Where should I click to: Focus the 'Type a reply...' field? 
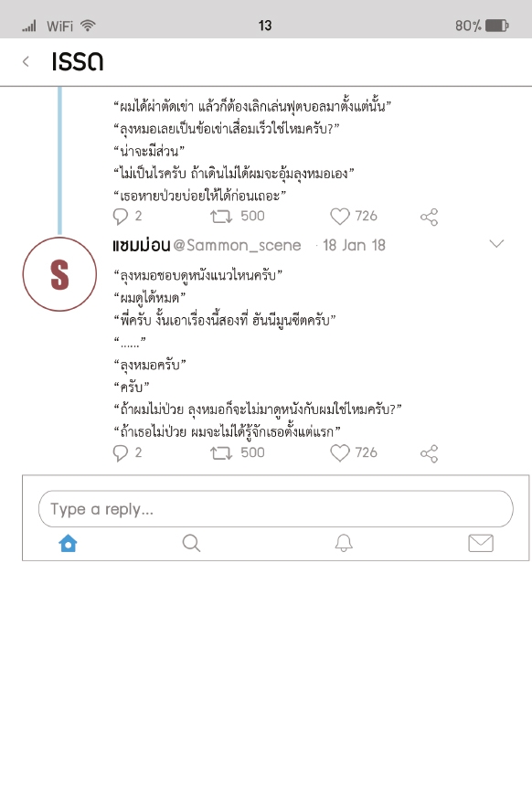(x=276, y=509)
